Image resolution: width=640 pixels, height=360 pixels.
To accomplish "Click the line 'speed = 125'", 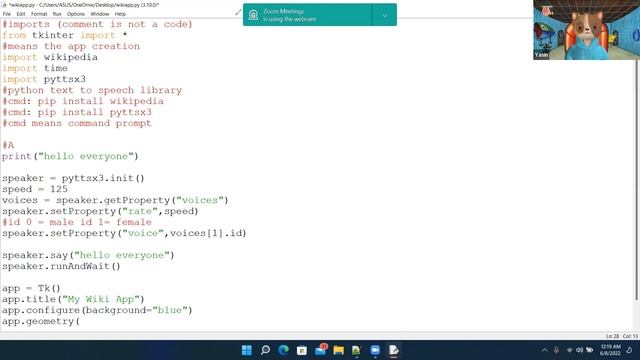I will click(x=35, y=189).
